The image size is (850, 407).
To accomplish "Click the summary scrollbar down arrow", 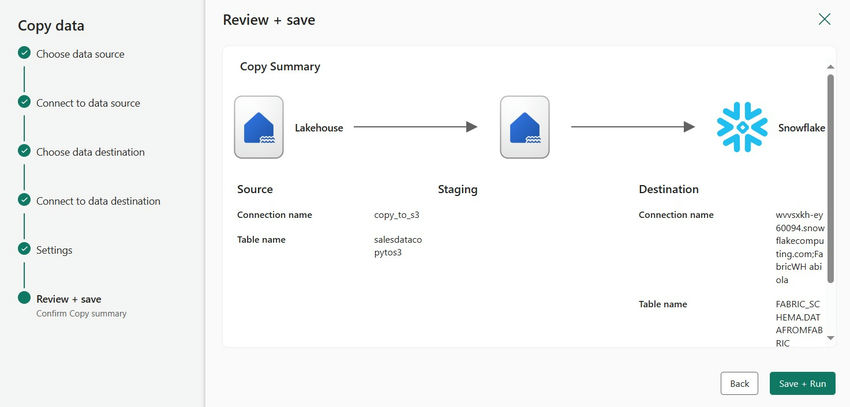I will 830,338.
